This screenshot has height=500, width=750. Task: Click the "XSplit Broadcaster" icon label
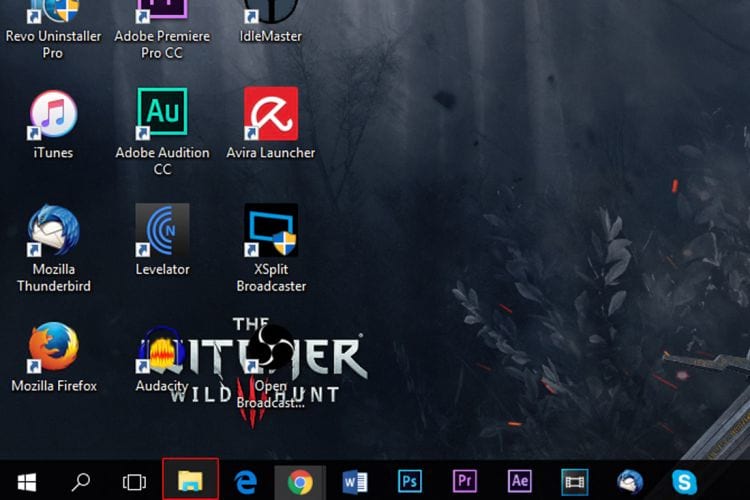tap(271, 278)
